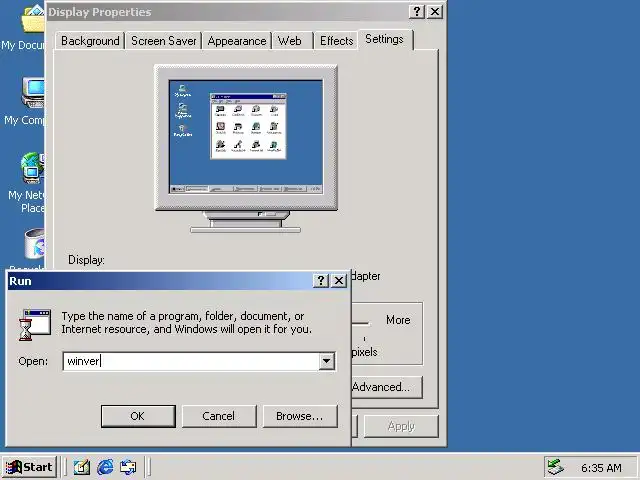The width and height of the screenshot is (640, 480).
Task: Switch to the Effects tab
Action: pyautogui.click(x=336, y=41)
